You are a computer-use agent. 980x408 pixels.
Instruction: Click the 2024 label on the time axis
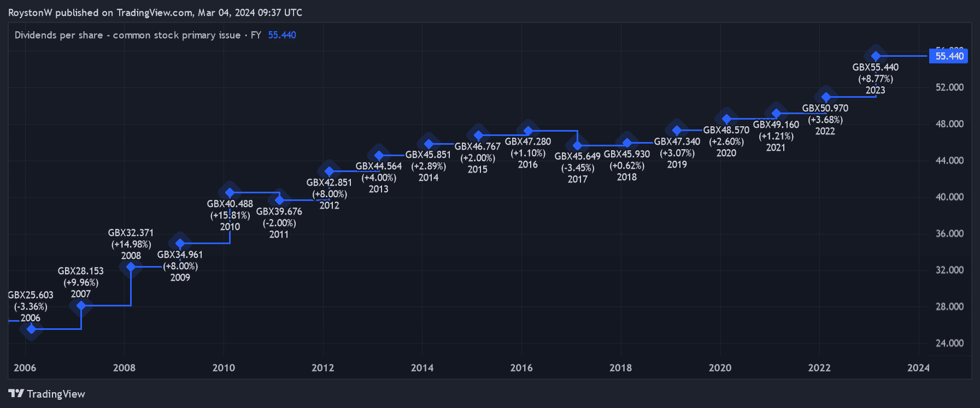pyautogui.click(x=918, y=368)
